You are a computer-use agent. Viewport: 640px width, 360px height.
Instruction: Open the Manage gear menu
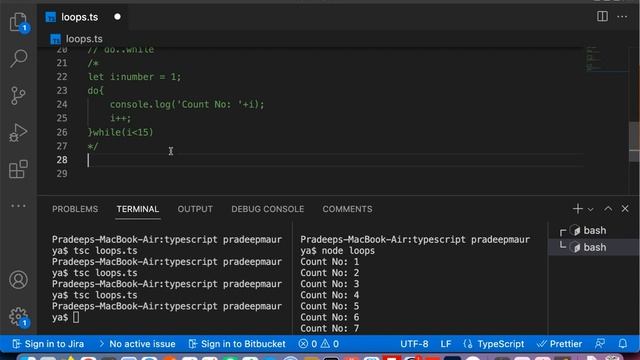[18, 316]
